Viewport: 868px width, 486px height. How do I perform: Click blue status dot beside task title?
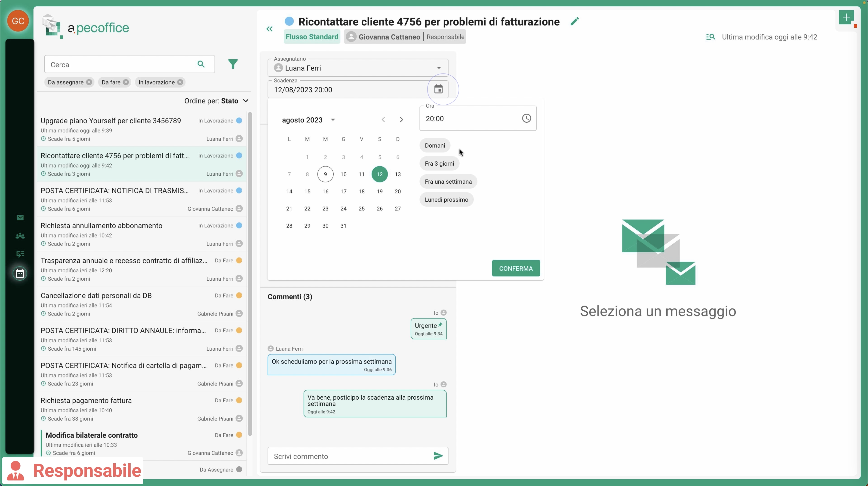[x=289, y=21]
